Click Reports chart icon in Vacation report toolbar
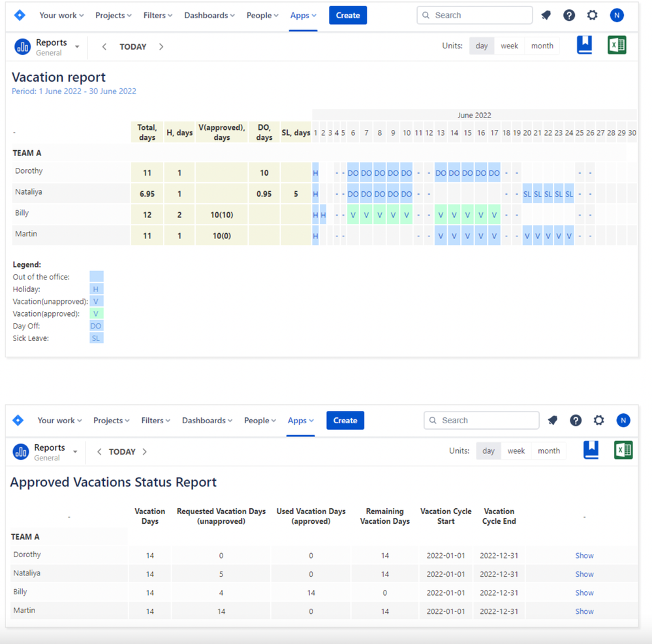 22,46
